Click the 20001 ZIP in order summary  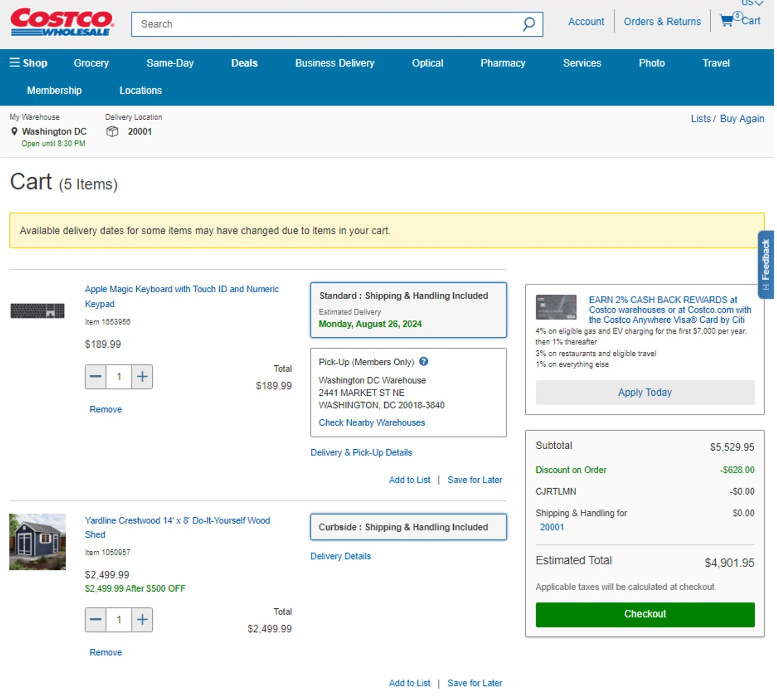(x=552, y=527)
